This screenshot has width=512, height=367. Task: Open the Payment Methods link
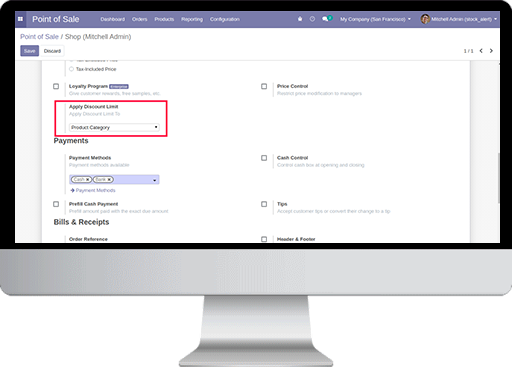[95, 190]
